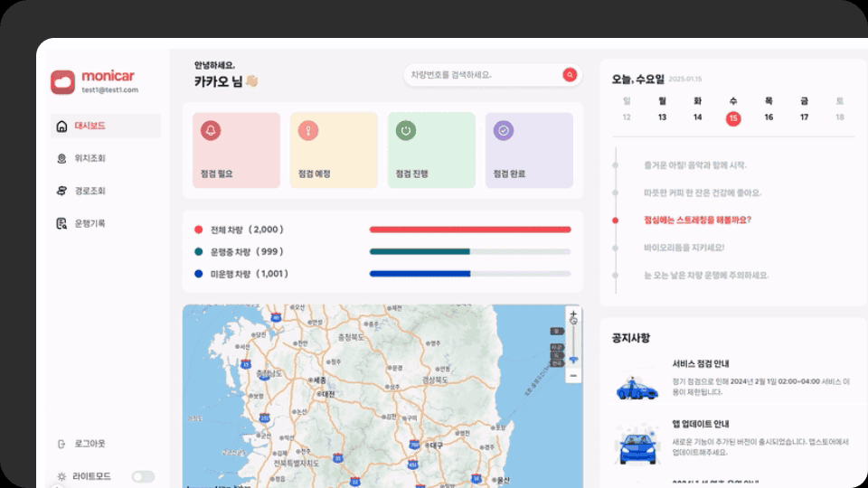This screenshot has height=488, width=868.
Task: Click 대전 on the map
Action: [x=326, y=395]
